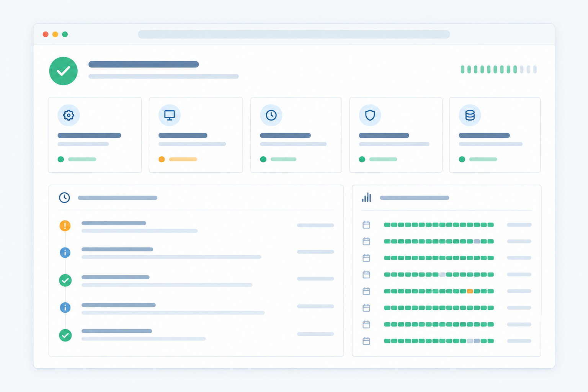Click the clock icon in the status cards row

click(x=271, y=115)
